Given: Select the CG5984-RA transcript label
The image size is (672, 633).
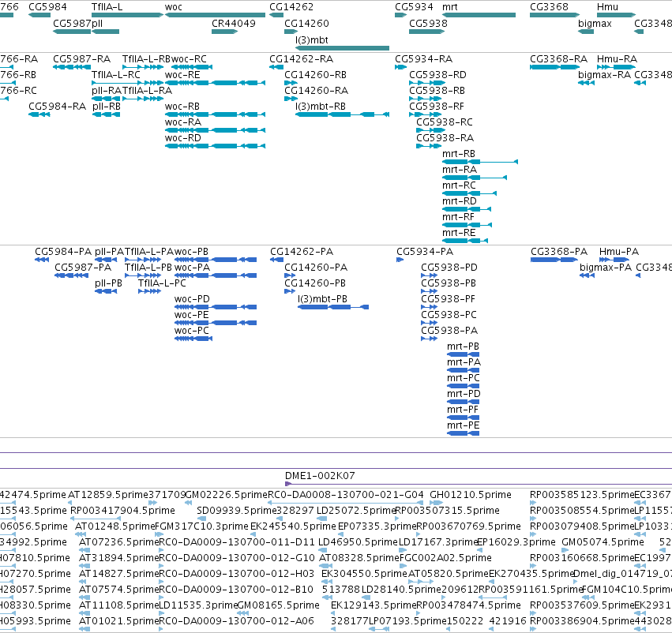Looking at the screenshot, I should pyautogui.click(x=57, y=107).
